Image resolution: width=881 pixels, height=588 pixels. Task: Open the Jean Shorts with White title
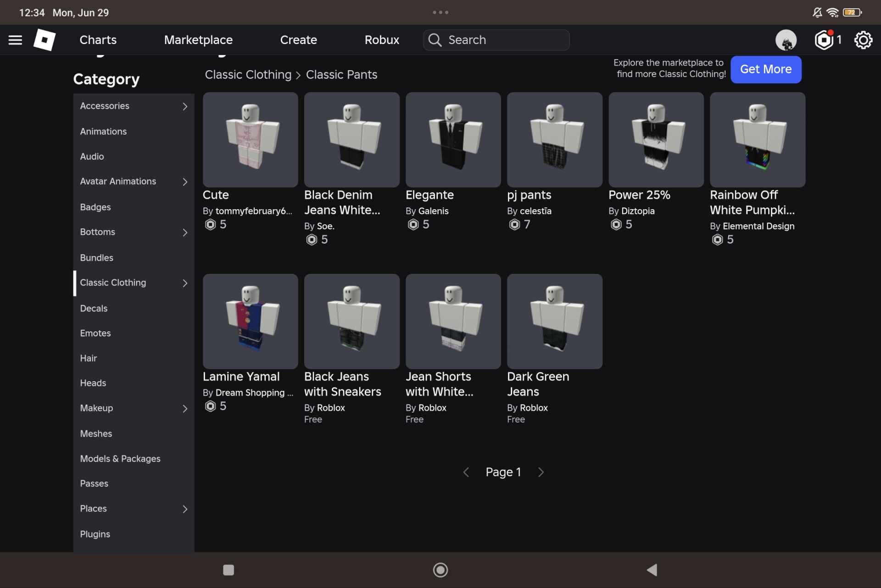(439, 384)
